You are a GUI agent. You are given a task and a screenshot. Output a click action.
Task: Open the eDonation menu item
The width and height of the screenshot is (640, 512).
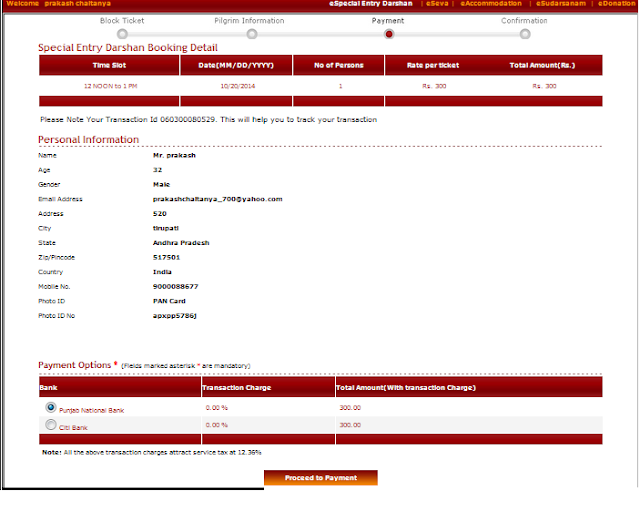(616, 4)
